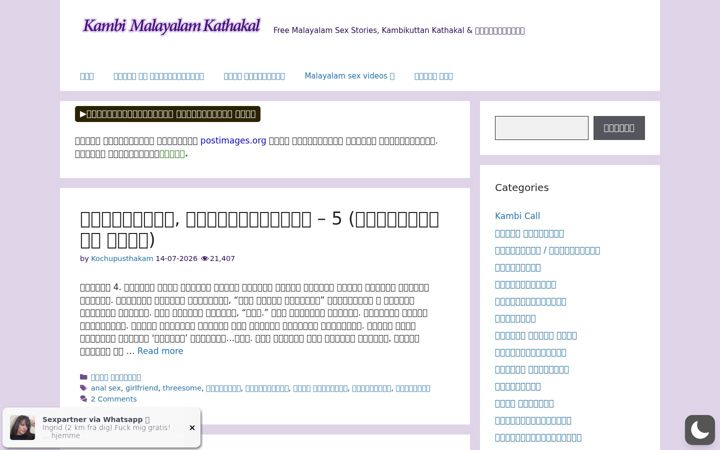Screen dimensions: 720x450
Task: Click the avatar thumbnail in the Whatsapp popup
Action: tap(22, 428)
